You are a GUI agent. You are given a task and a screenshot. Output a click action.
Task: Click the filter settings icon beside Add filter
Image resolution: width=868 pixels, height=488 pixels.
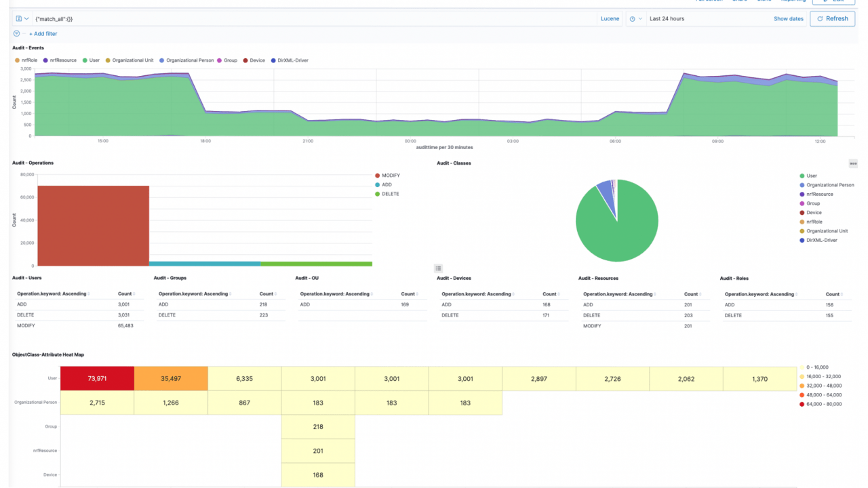click(x=16, y=33)
